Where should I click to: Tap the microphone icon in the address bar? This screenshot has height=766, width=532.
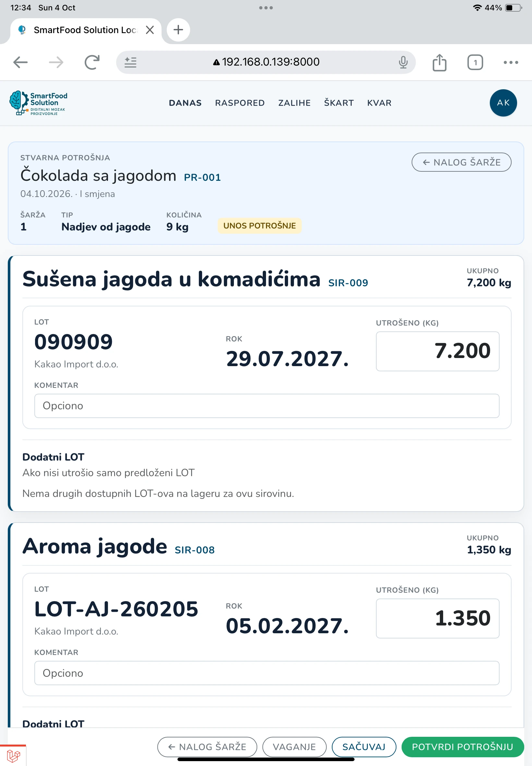click(x=403, y=62)
